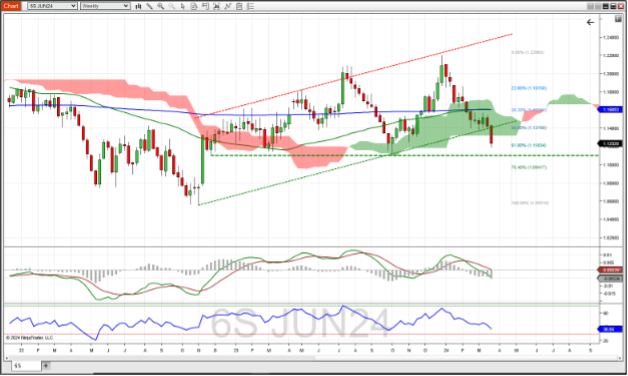Click the first gray link-window button in title bar

[x=590, y=6]
